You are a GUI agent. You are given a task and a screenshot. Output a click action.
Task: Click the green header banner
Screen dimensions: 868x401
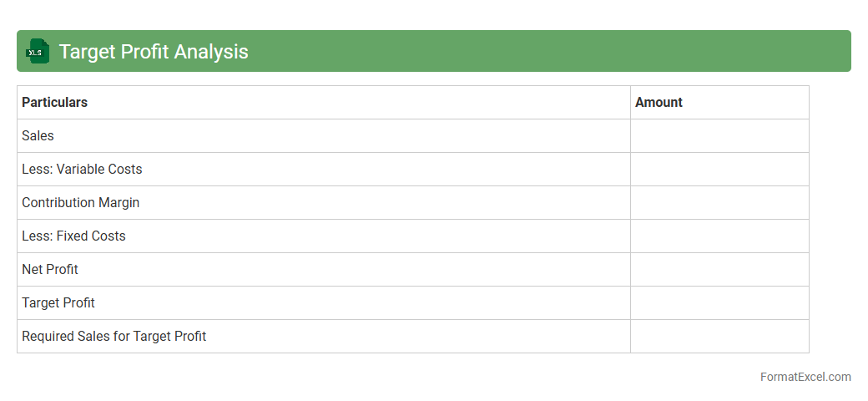pyautogui.click(x=542, y=51)
